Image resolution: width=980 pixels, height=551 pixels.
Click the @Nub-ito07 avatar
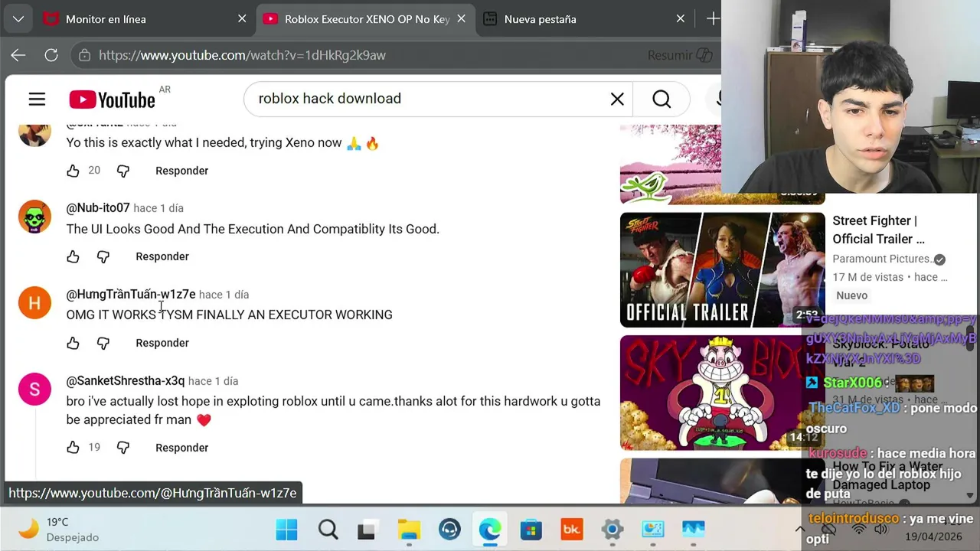point(34,217)
